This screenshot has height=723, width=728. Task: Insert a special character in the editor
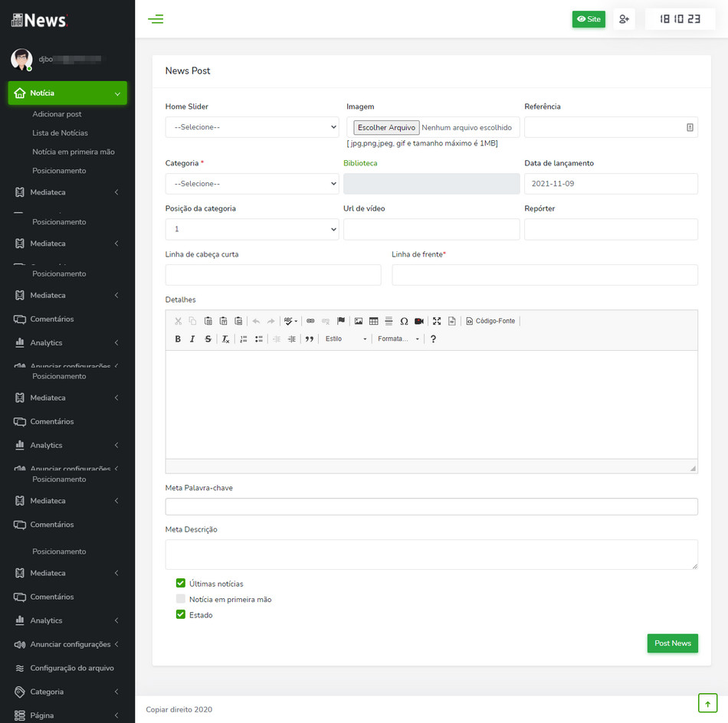[404, 321]
